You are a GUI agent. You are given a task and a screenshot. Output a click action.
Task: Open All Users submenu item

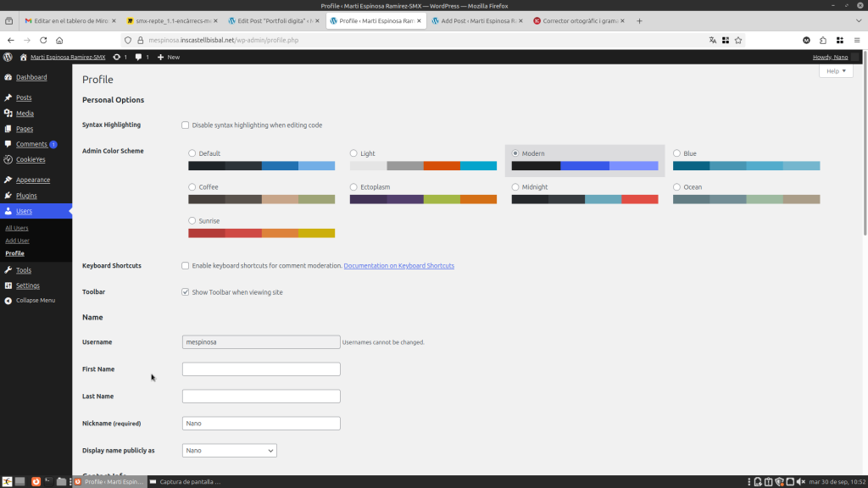click(17, 228)
